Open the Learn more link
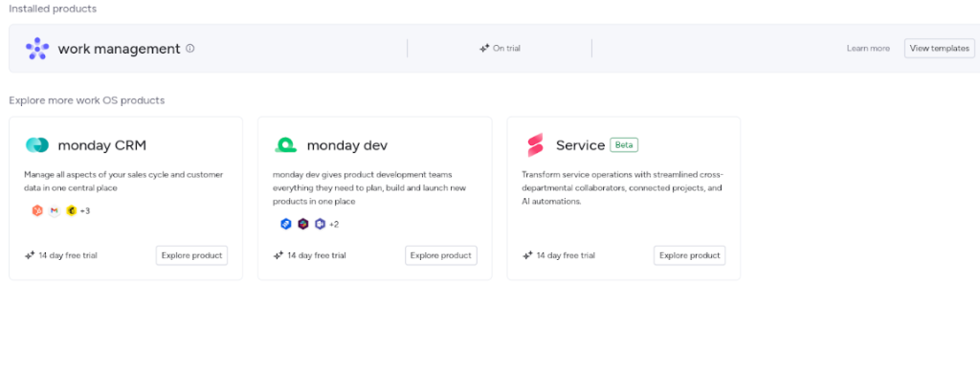This screenshot has height=391, width=980. pos(868,48)
